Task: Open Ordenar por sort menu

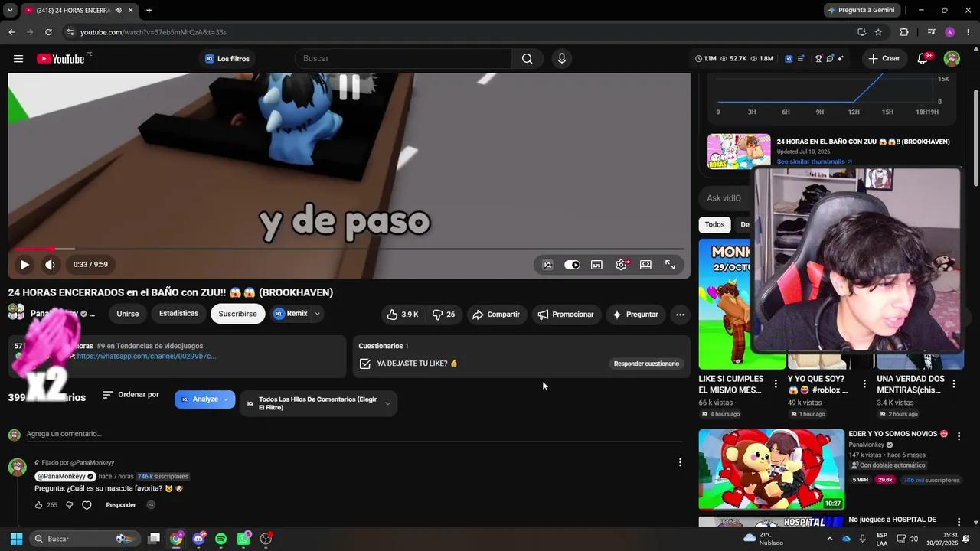Action: [131, 395]
